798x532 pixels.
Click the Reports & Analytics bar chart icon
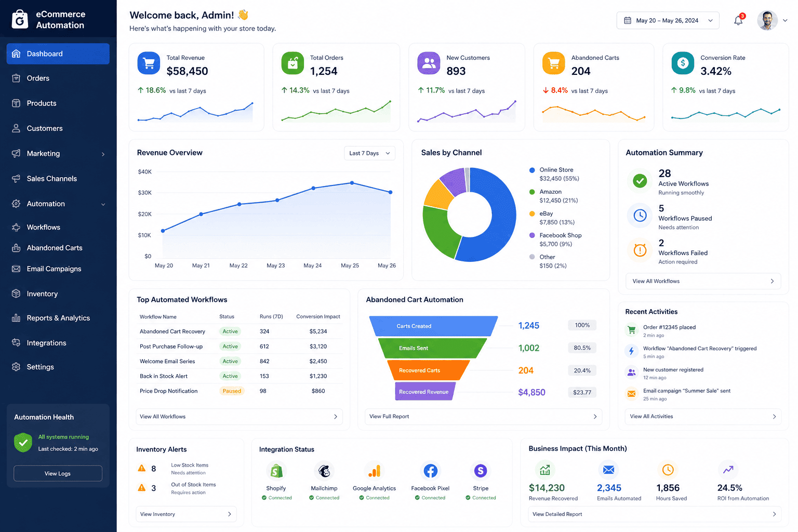[16, 318]
